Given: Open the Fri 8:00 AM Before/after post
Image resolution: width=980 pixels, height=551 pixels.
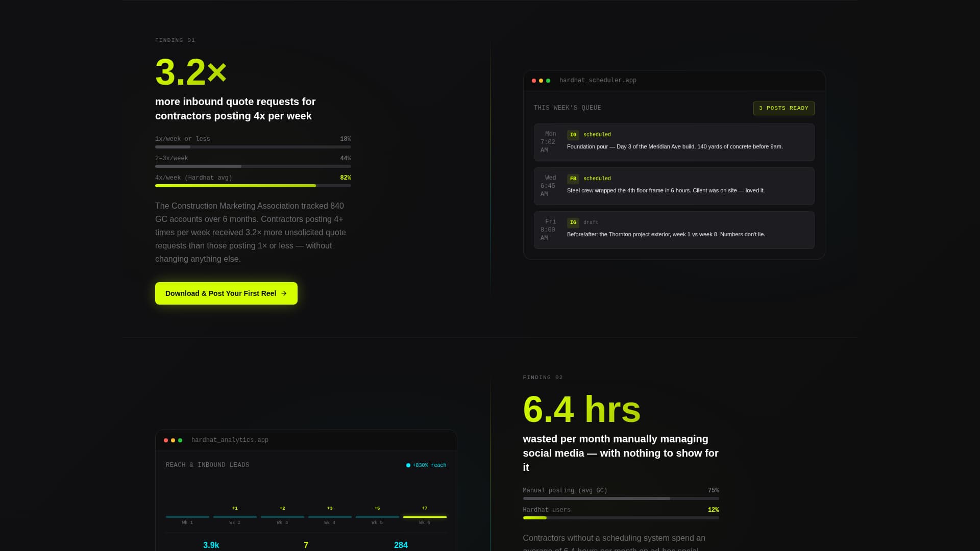Looking at the screenshot, I should (674, 230).
